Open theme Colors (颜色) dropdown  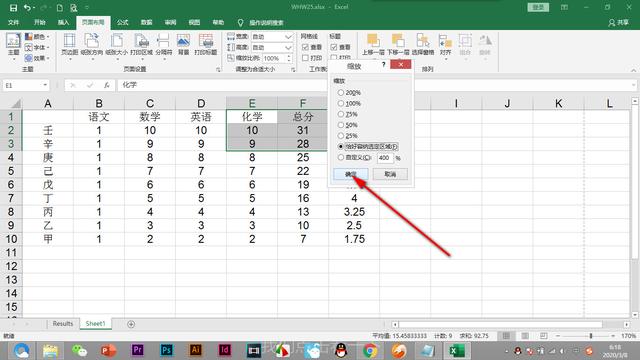click(x=37, y=37)
